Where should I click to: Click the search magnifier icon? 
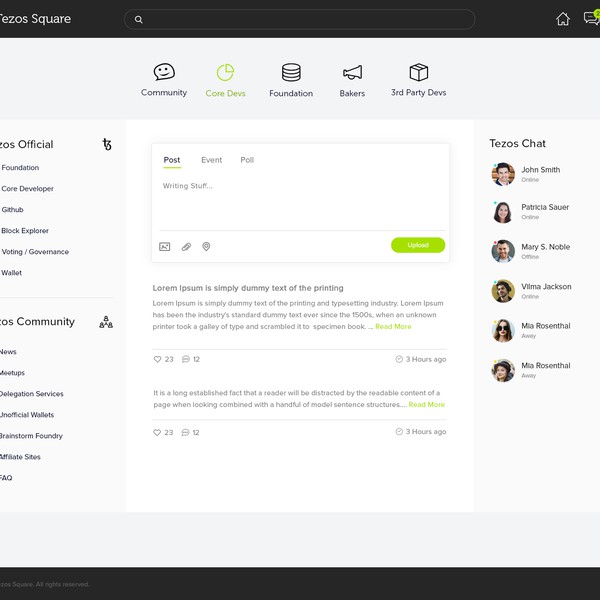tap(139, 20)
